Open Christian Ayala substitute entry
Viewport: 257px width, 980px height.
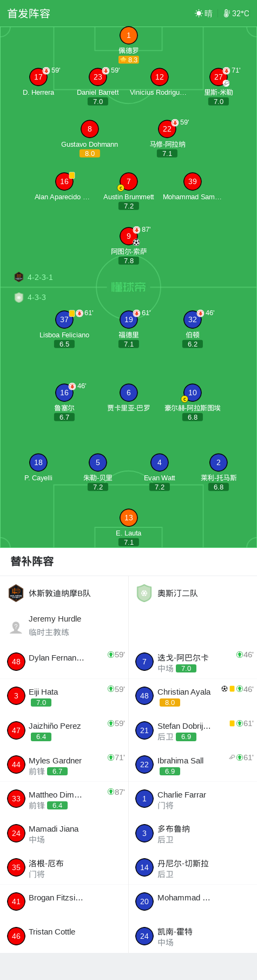click(193, 696)
